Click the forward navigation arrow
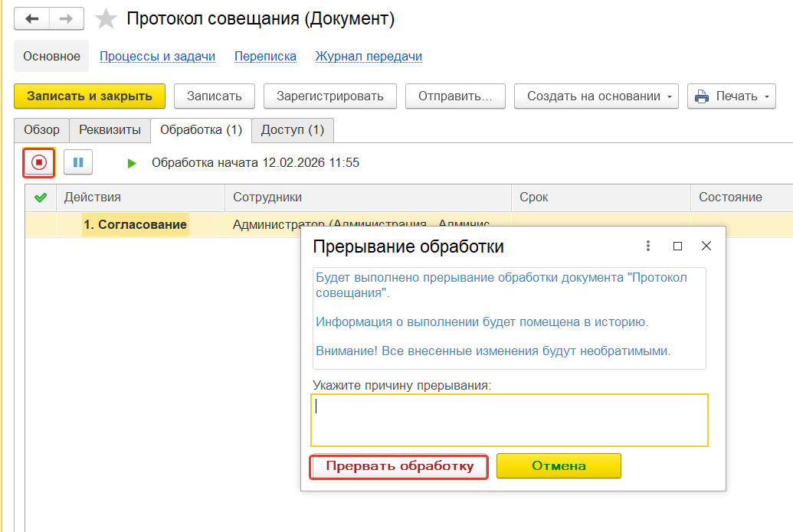Viewport: 793px width, 532px height. (x=67, y=18)
